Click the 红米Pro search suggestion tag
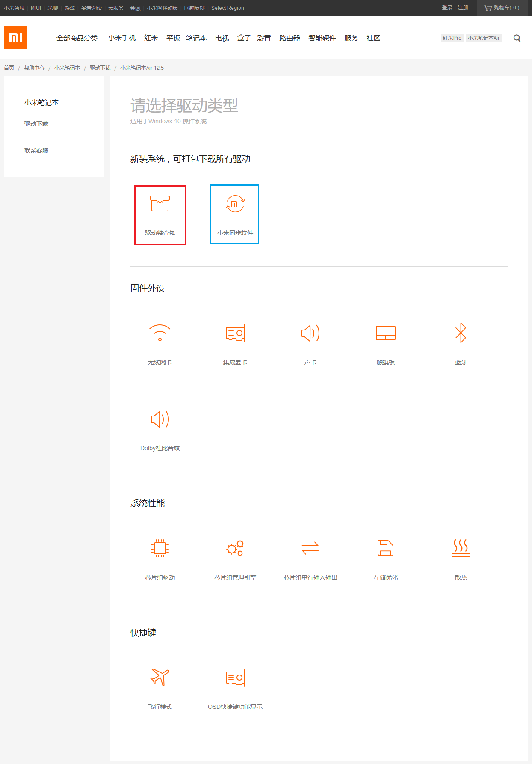The height and width of the screenshot is (764, 532). click(452, 38)
